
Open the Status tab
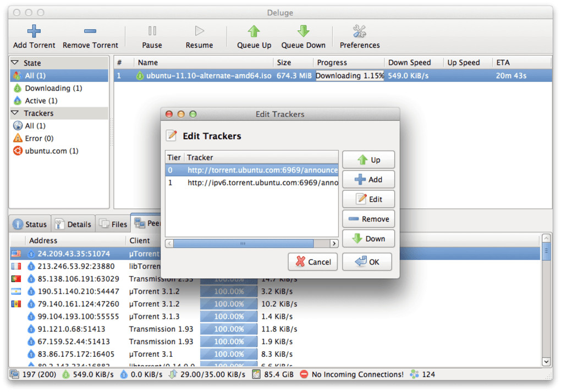30,224
